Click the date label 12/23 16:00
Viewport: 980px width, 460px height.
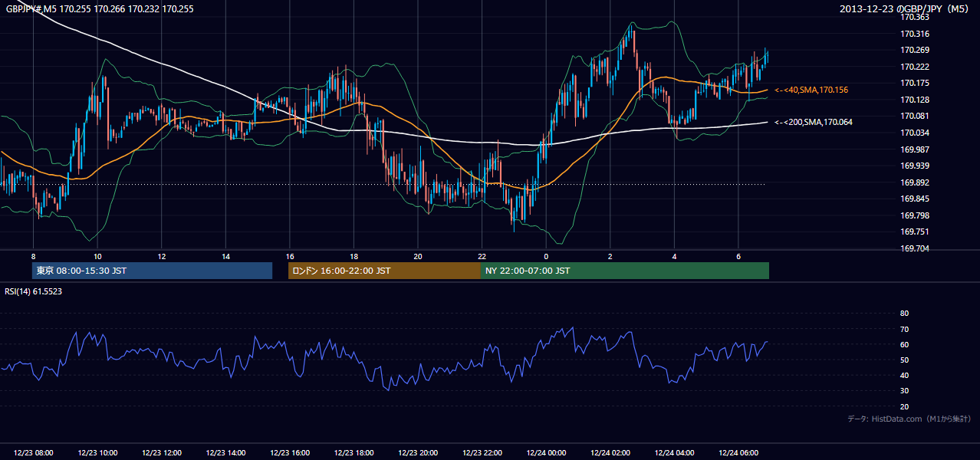coord(289,453)
